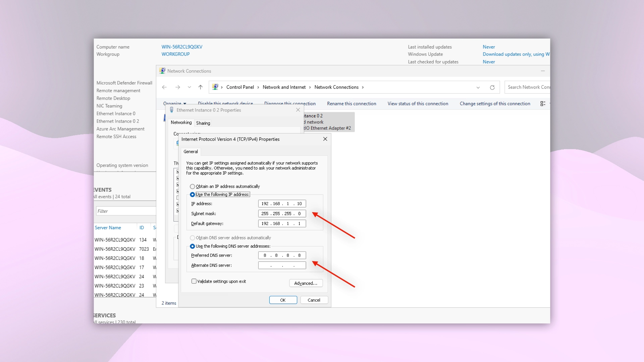
Task: Switch to the Sharing tab
Action: coord(203,123)
